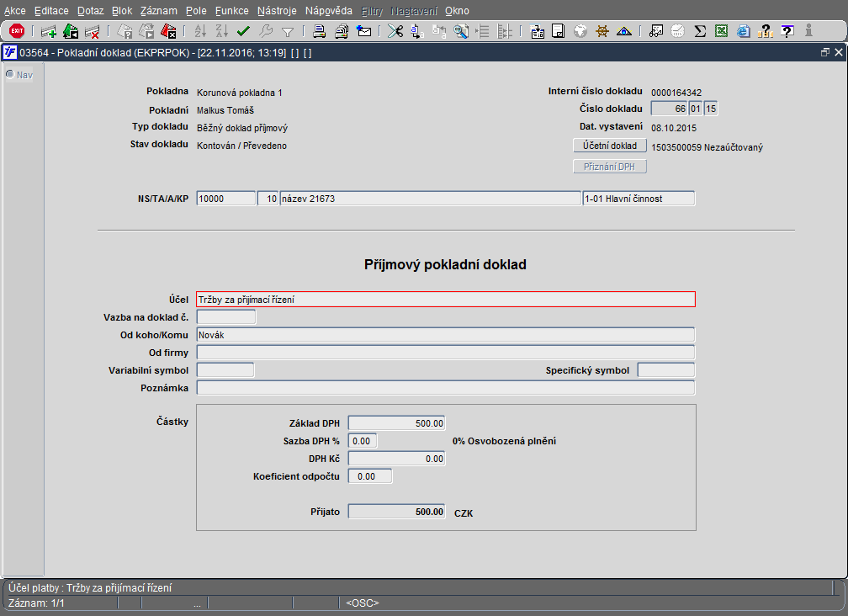Viewport: 848px width, 616px height.
Task: Click the Číslo dokladu field showing 66
Action: click(x=669, y=109)
